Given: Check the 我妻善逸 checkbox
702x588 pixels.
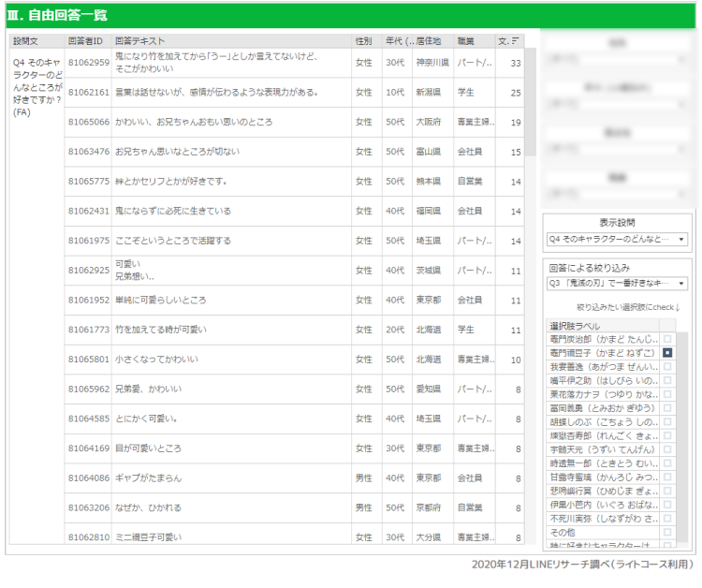Looking at the screenshot, I should [667, 367].
